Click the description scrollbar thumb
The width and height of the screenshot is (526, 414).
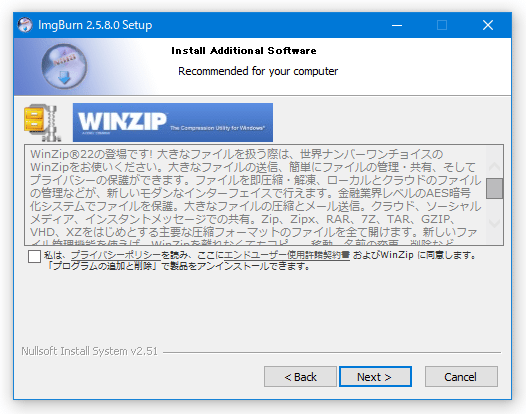tap(494, 188)
